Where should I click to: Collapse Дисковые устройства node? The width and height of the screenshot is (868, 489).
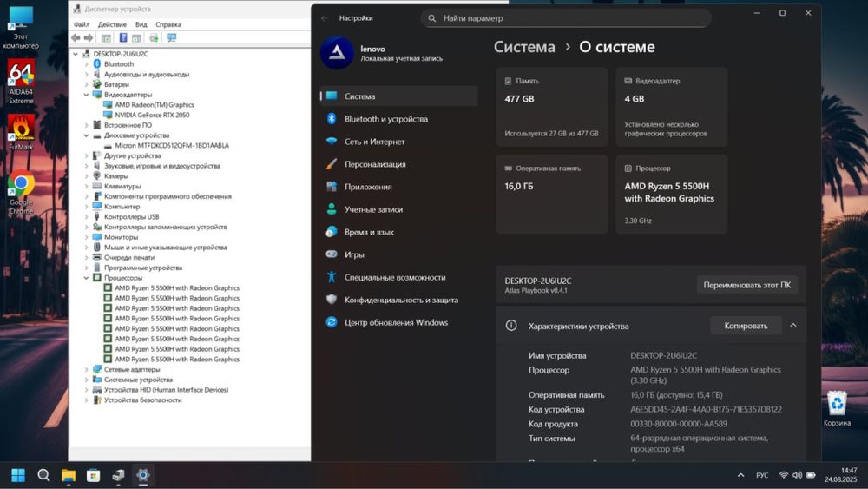(86, 135)
